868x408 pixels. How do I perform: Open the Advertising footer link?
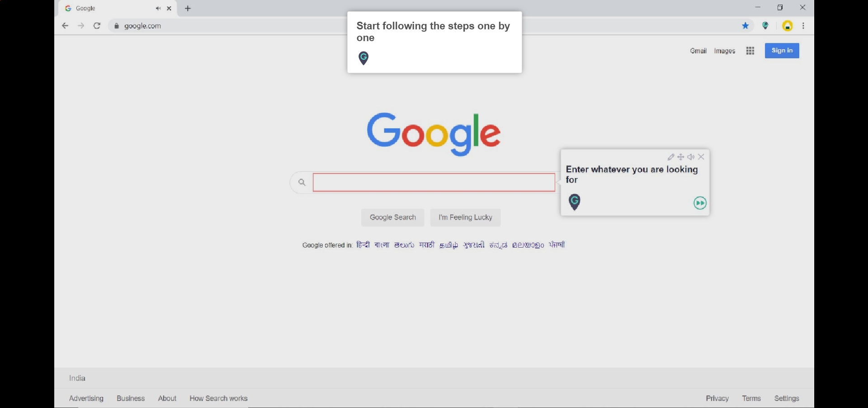point(86,399)
